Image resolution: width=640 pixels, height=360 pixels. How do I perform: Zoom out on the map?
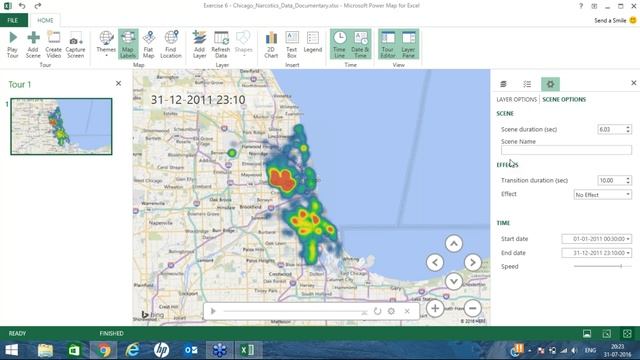(473, 308)
